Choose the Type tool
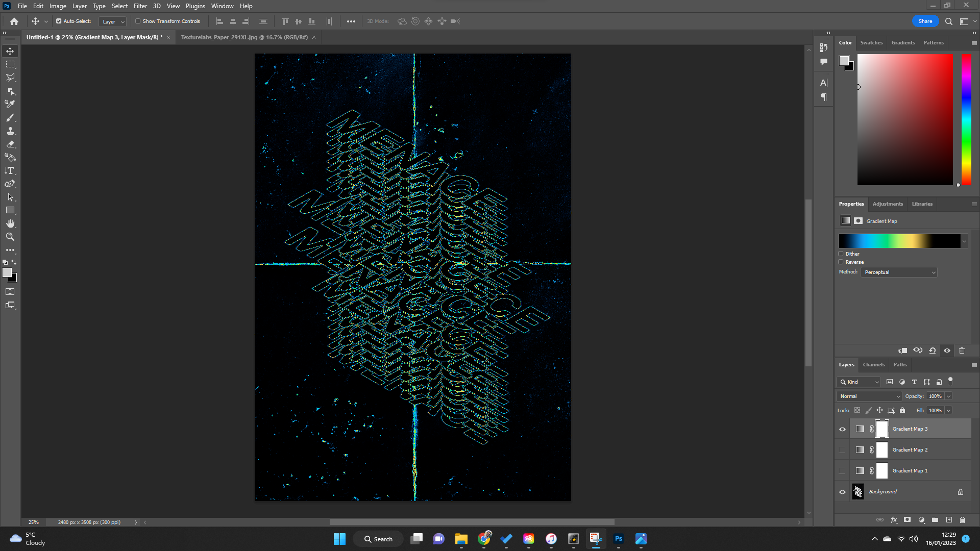The image size is (980, 551). [x=10, y=171]
